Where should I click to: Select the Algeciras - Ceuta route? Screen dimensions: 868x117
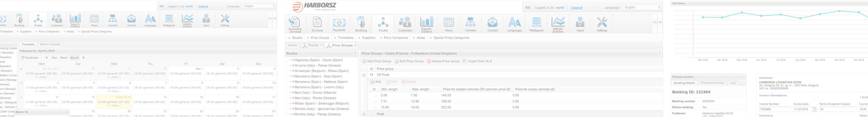click(x=318, y=60)
